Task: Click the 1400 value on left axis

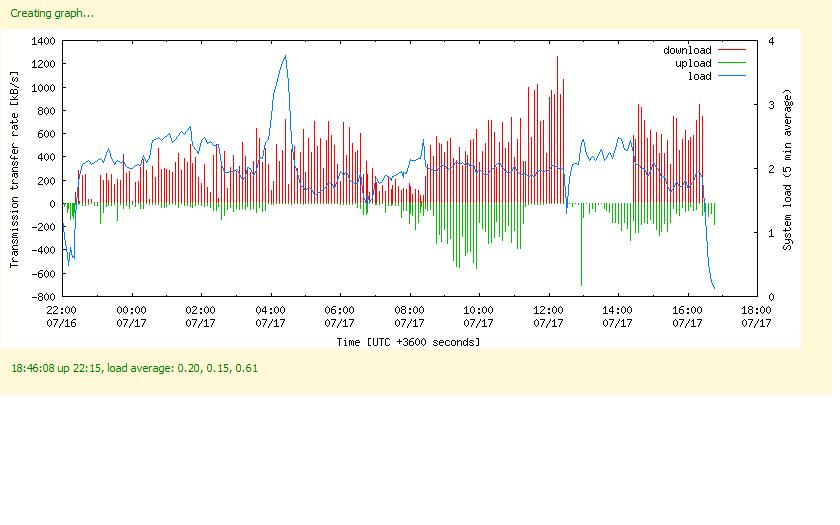Action: pyautogui.click(x=43, y=41)
